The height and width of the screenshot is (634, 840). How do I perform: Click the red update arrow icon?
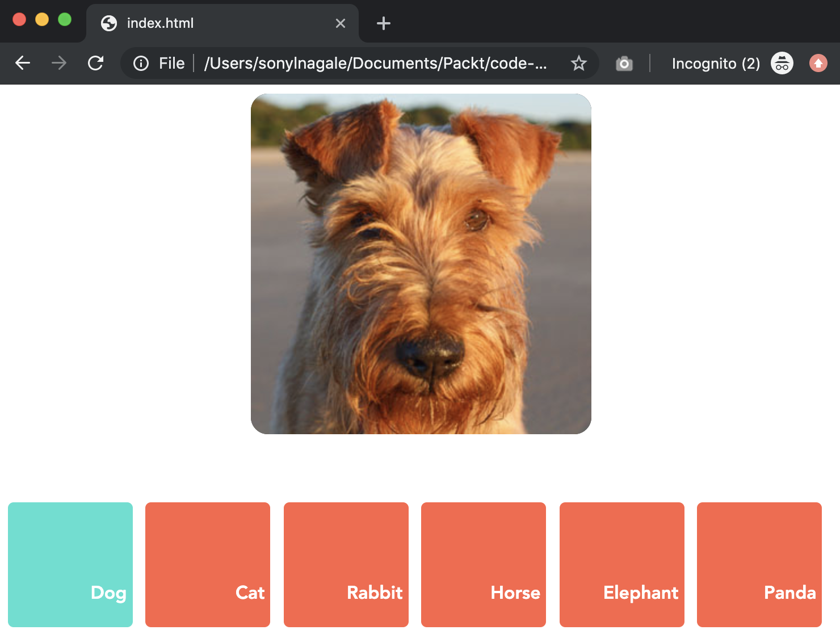[818, 63]
